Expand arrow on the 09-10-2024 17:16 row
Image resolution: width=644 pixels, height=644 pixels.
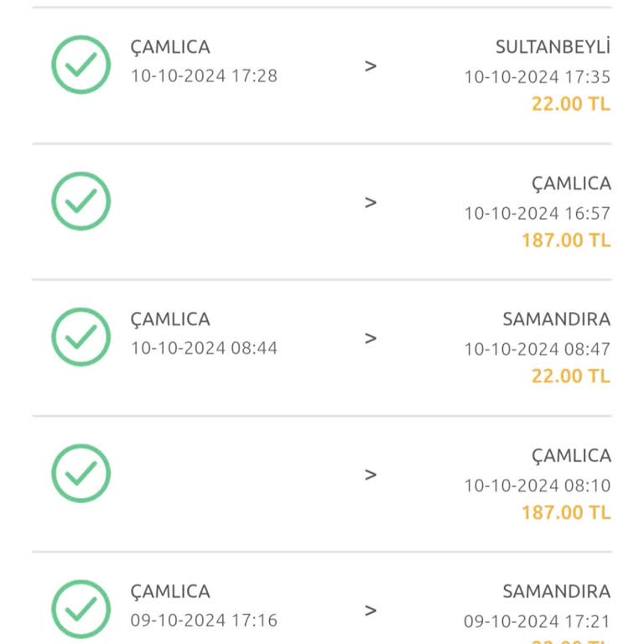371,610
